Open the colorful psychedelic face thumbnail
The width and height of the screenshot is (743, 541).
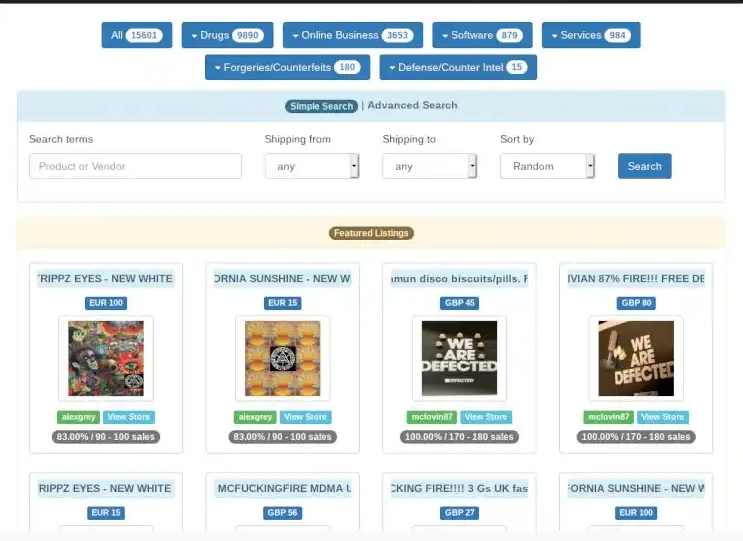106,359
